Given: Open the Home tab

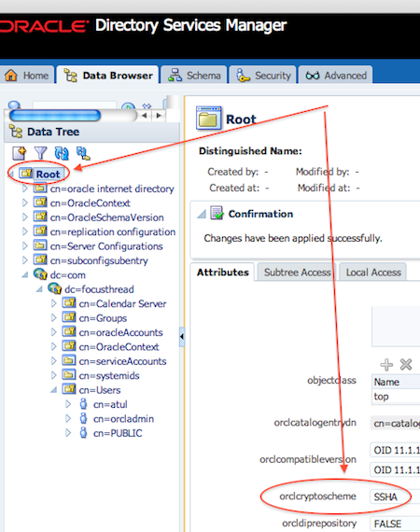Looking at the screenshot, I should 27,75.
